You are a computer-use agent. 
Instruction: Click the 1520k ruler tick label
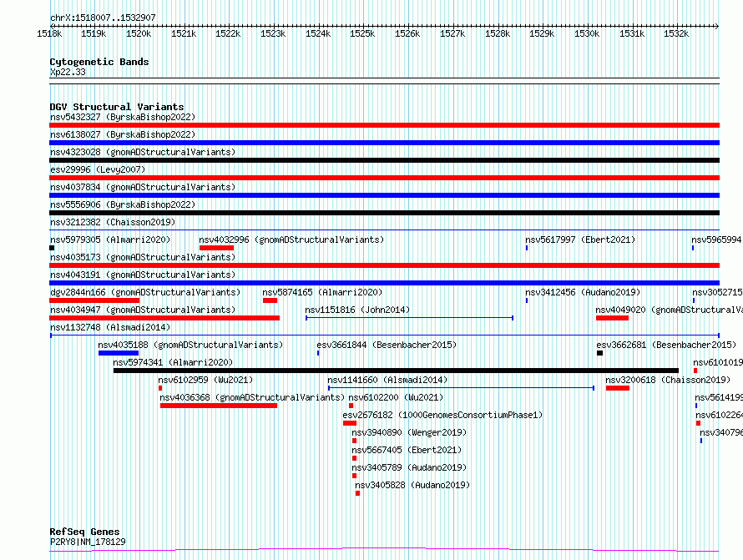(x=139, y=33)
